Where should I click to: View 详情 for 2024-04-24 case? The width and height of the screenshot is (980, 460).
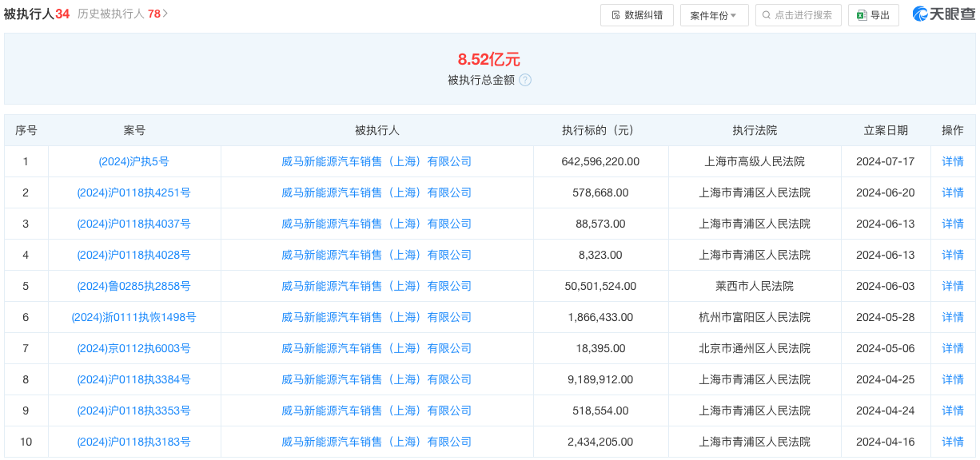953,410
